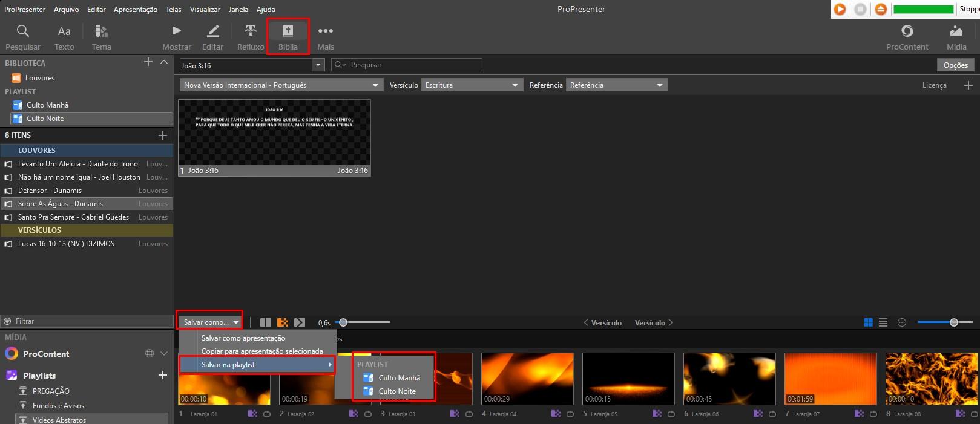Toggle the loop icon on Laranja 06

(x=772, y=414)
